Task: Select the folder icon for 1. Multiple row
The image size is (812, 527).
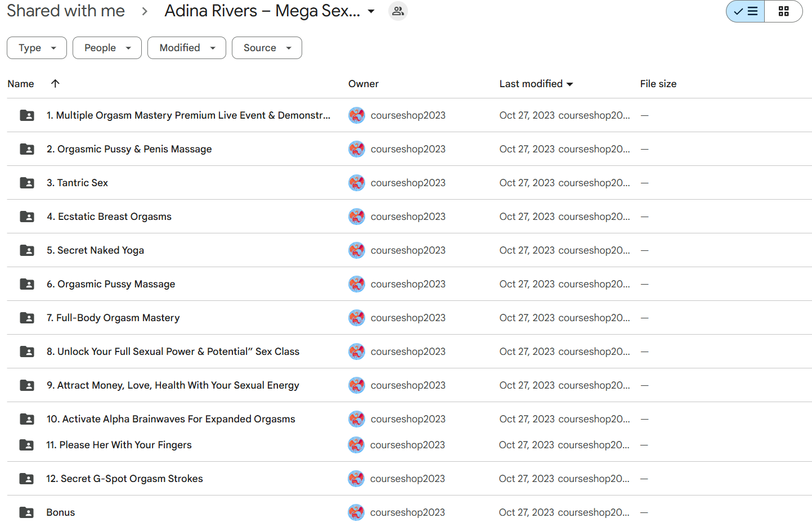Action: pos(27,115)
